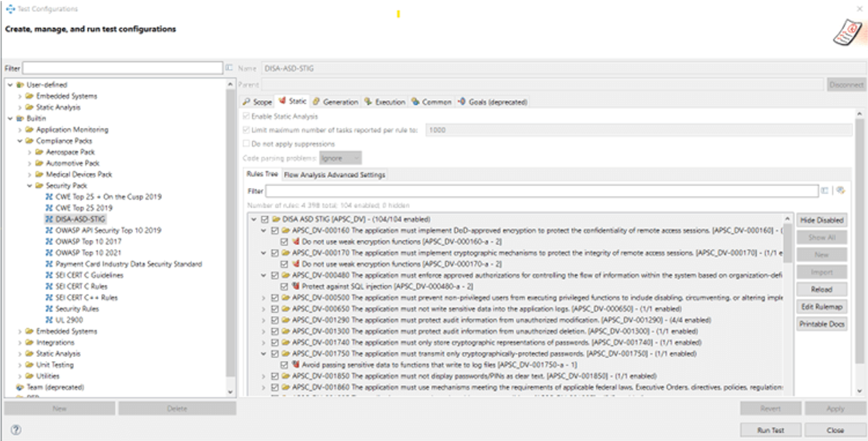Screen dimensions: 868x441
Task: Select the UL 2900 test configuration
Action: (69, 320)
